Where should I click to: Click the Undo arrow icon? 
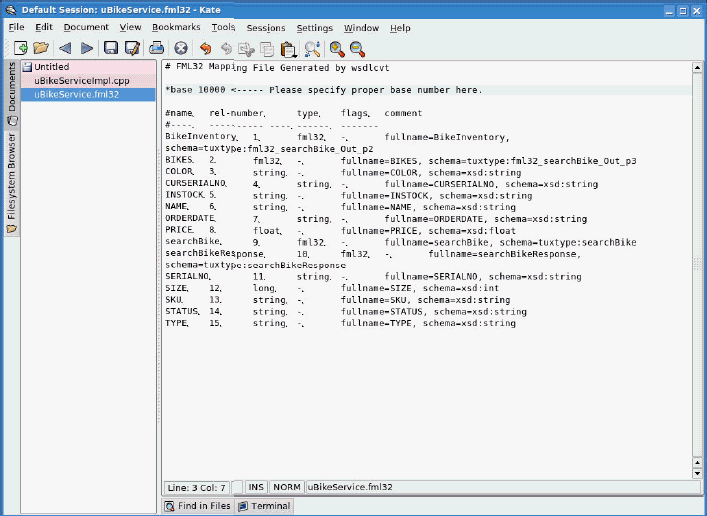click(205, 48)
